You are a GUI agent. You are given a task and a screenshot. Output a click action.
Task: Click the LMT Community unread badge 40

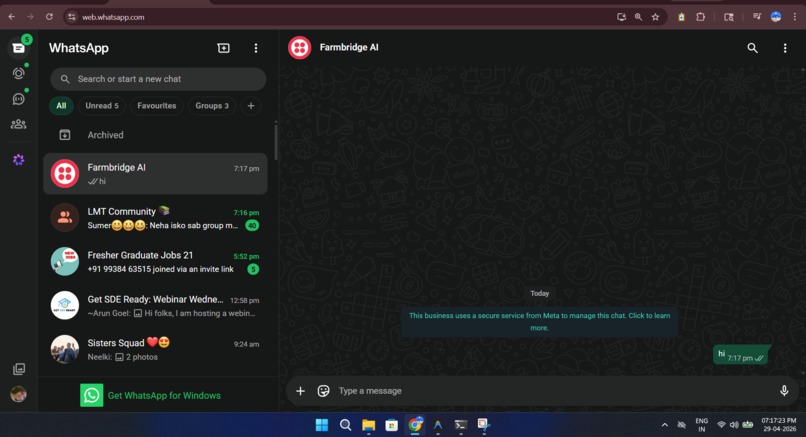(x=252, y=225)
